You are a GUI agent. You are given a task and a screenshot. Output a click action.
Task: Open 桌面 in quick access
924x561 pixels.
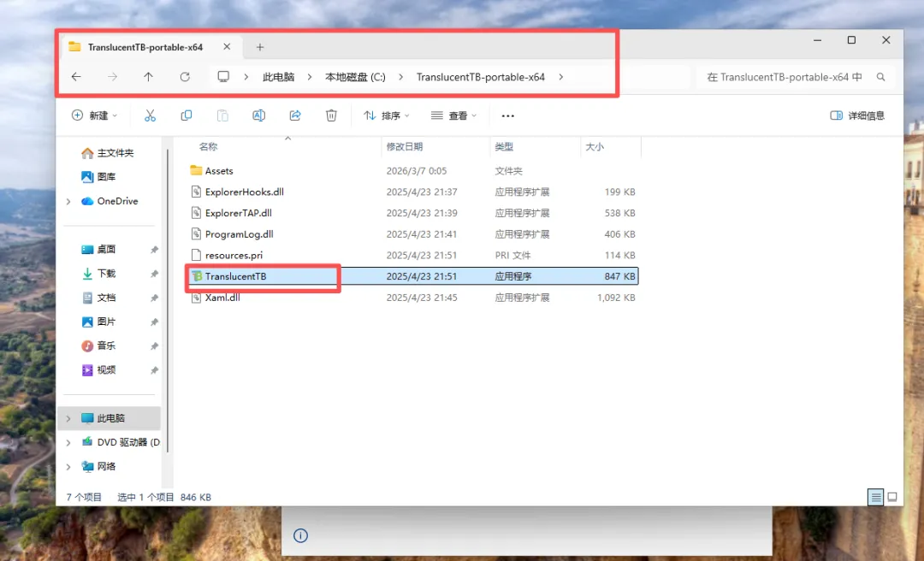pyautogui.click(x=98, y=249)
